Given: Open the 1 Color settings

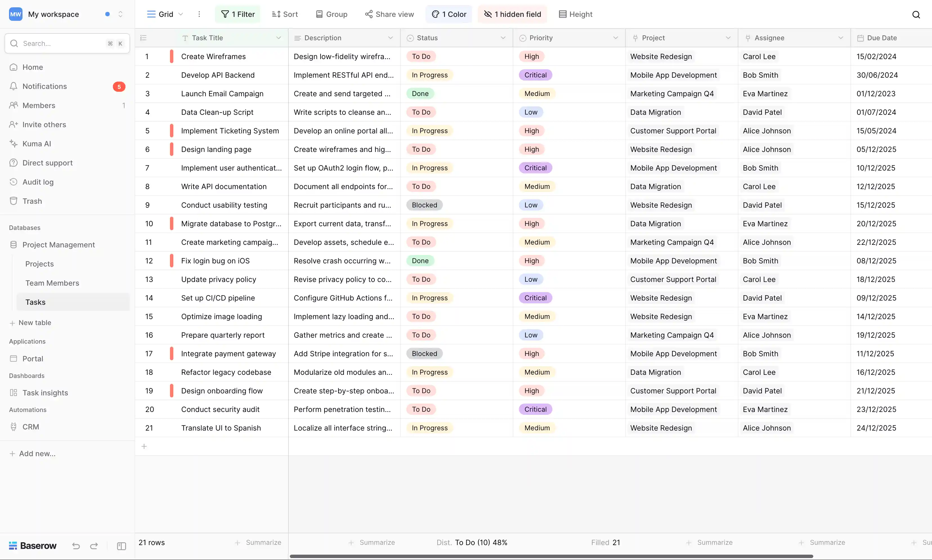Looking at the screenshot, I should [449, 14].
